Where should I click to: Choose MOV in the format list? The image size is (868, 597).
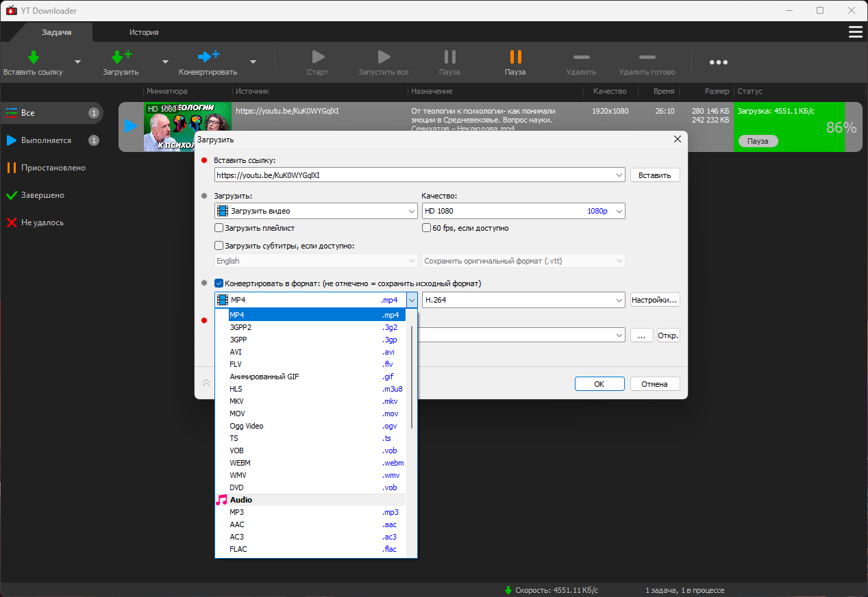tap(310, 414)
